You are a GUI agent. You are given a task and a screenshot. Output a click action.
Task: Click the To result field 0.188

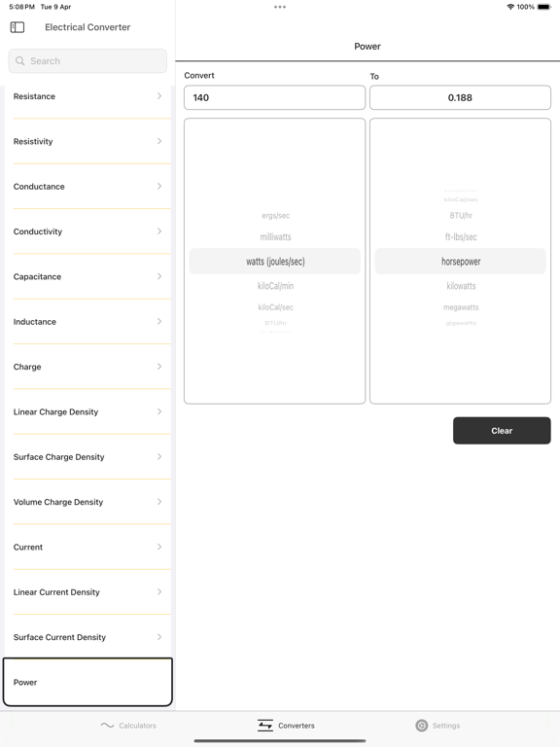pos(460,97)
